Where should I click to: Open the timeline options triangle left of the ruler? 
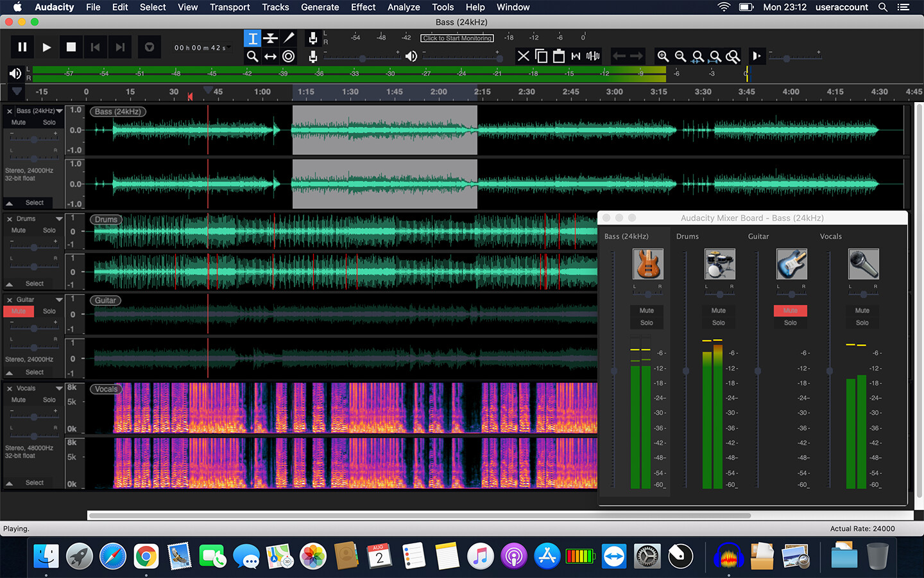tap(17, 91)
